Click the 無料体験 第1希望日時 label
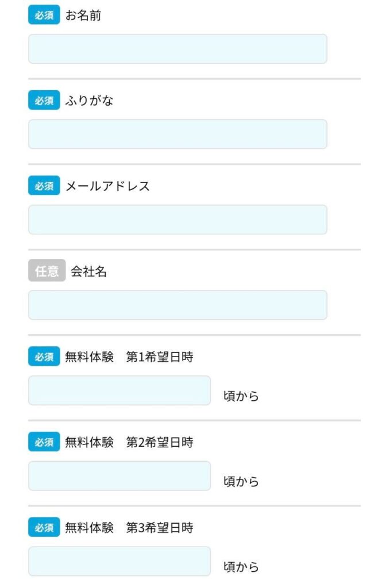This screenshot has width=389, height=588. point(129,357)
